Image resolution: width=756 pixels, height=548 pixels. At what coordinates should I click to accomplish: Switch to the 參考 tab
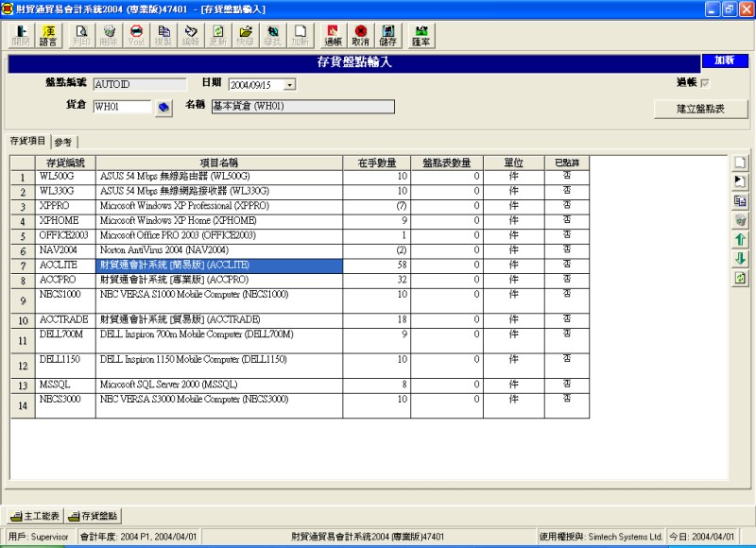click(63, 142)
